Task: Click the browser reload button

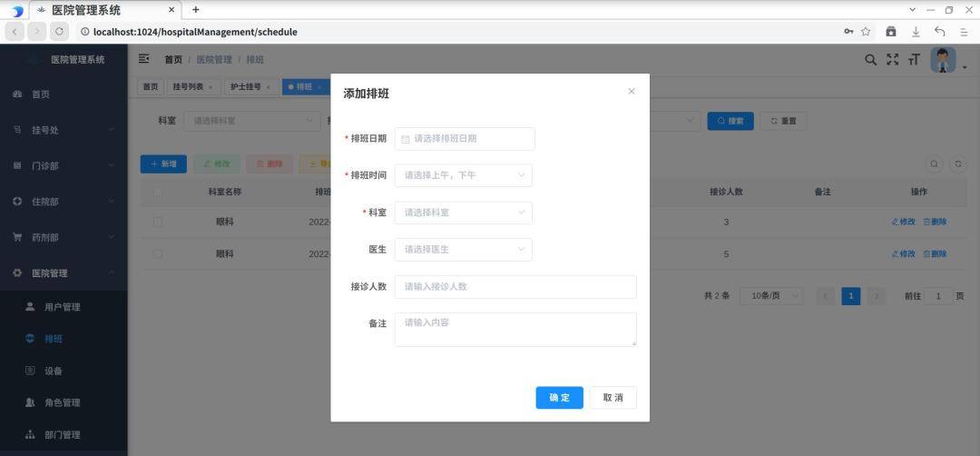Action: click(x=59, y=31)
